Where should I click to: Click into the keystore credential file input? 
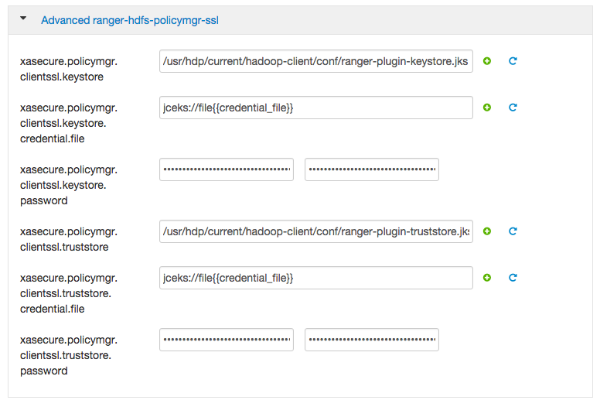click(315, 107)
